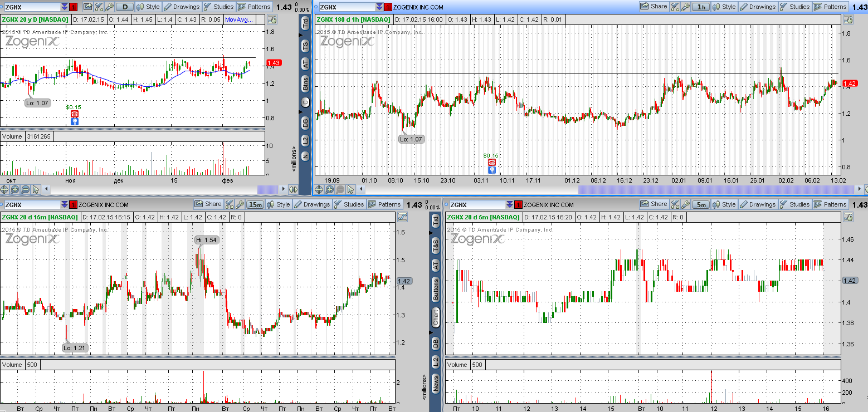Click daily chart time scrollbar thumb
The height and width of the screenshot is (412, 868).
(267, 189)
